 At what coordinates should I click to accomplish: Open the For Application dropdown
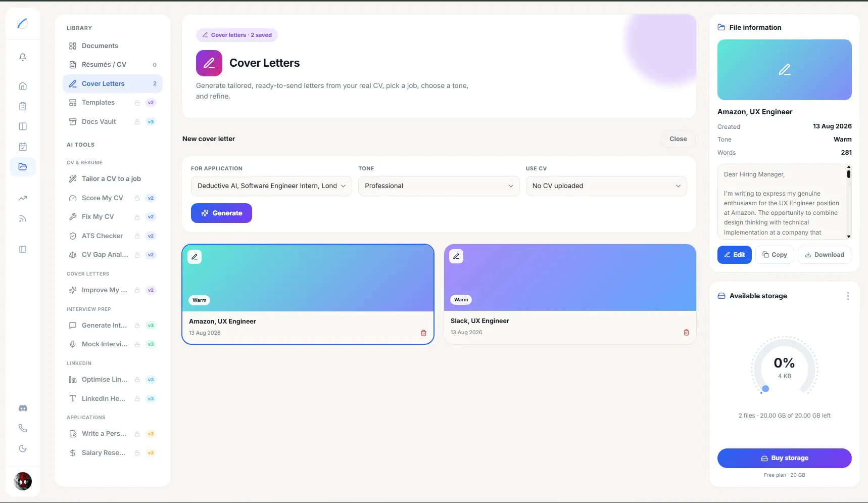click(x=271, y=186)
